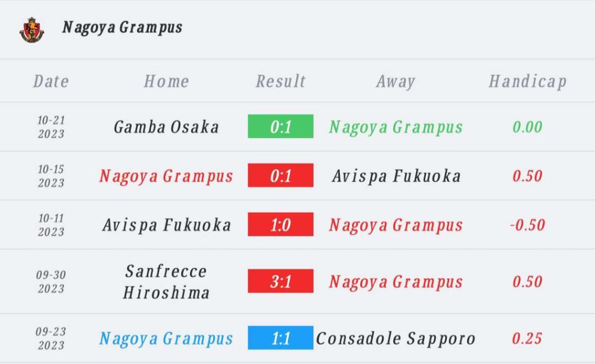Viewport: 595px width, 364px height.
Task: Open the Nagoya Grampus team title
Action: pos(122,28)
